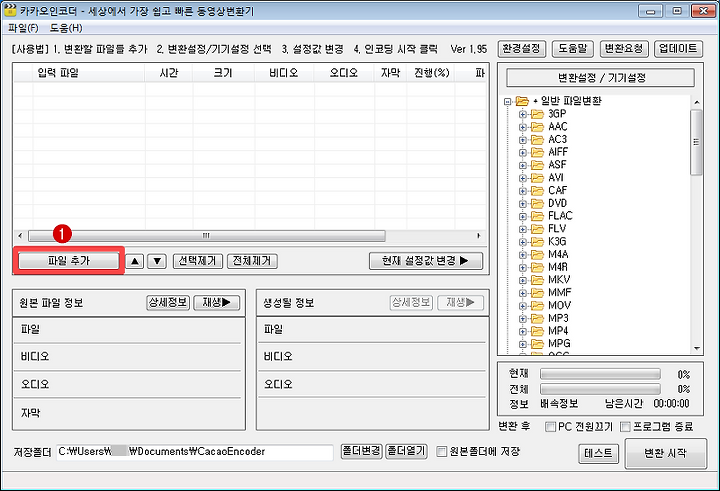Viewport: 720px width, 491px height.
Task: Toggle 프로그램 종료 checkbox
Action: pos(625,427)
